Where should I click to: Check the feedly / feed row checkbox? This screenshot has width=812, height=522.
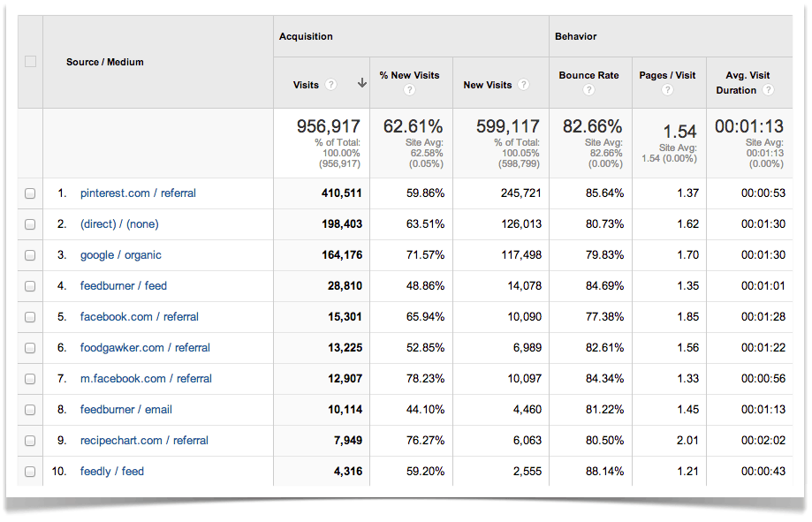[29, 471]
